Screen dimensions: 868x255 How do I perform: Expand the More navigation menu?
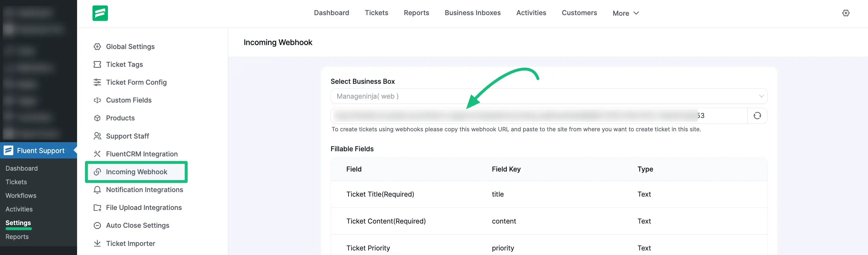[x=625, y=13]
